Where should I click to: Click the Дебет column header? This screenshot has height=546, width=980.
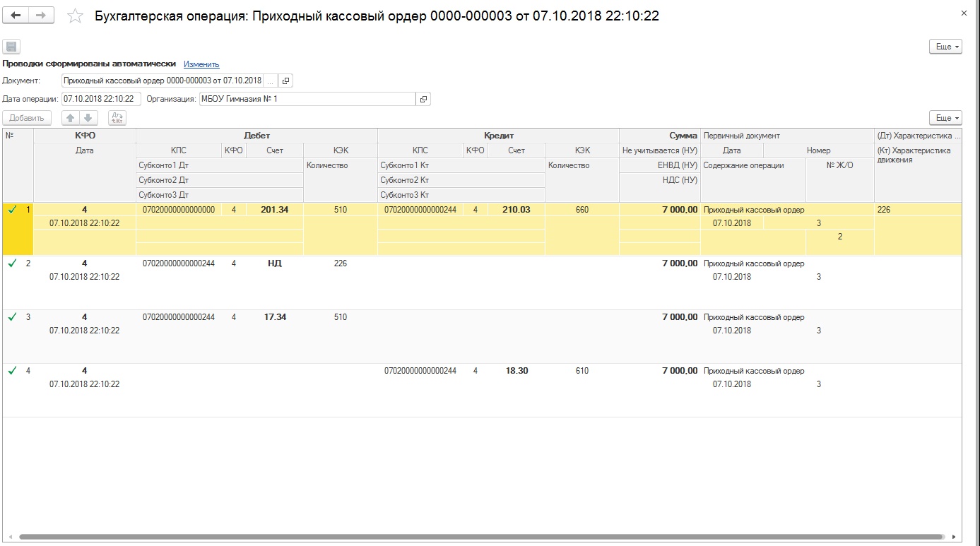256,135
